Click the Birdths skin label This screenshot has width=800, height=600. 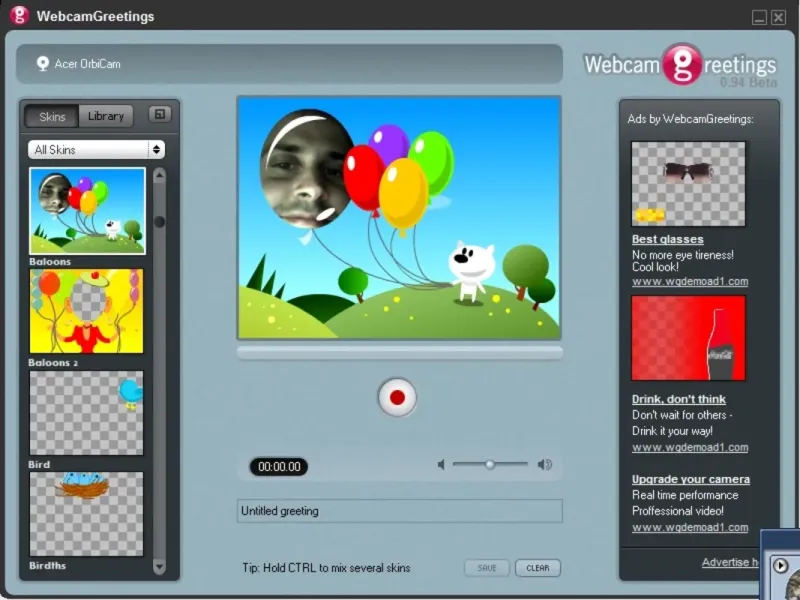pos(47,565)
